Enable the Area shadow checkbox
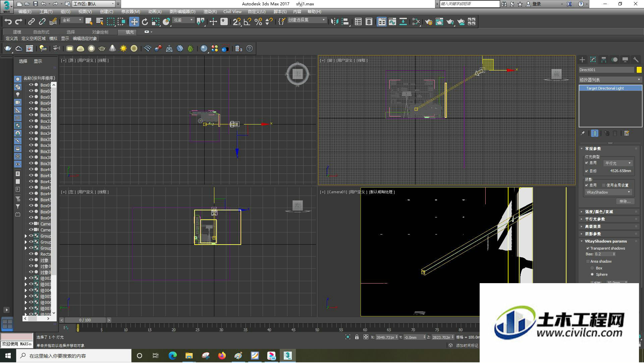 [x=588, y=262]
